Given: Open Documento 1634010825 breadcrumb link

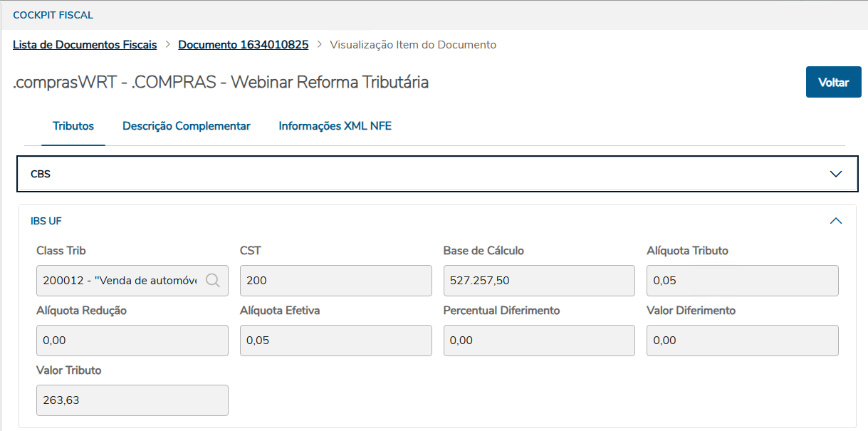Looking at the screenshot, I should [x=244, y=45].
